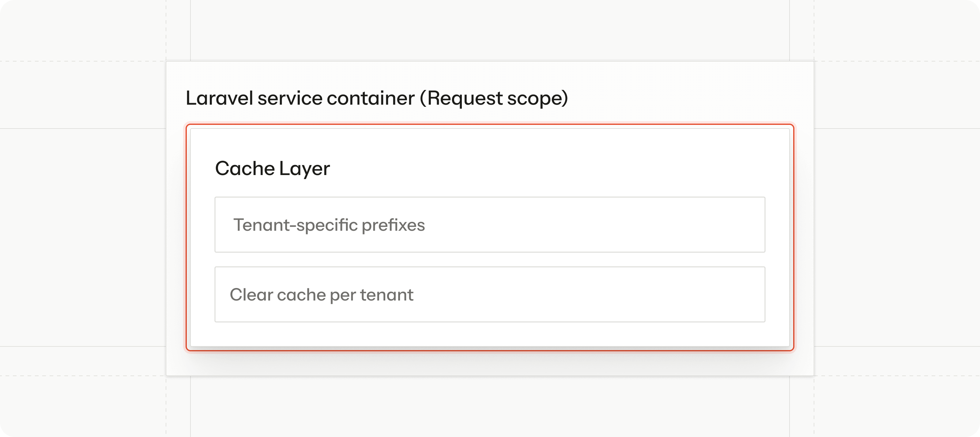Viewport: 980px width, 437px height.
Task: Click "(Request scope)" in the title
Action: click(494, 98)
